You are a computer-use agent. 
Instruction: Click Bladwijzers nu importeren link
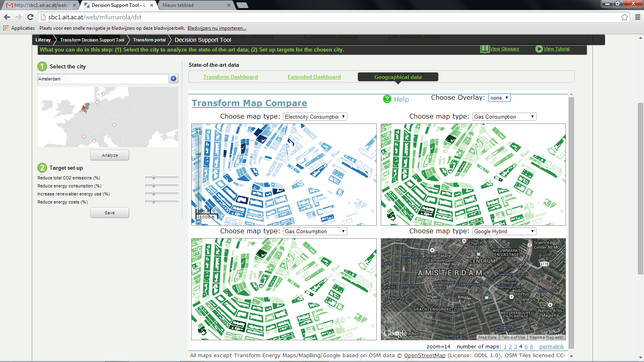point(217,28)
